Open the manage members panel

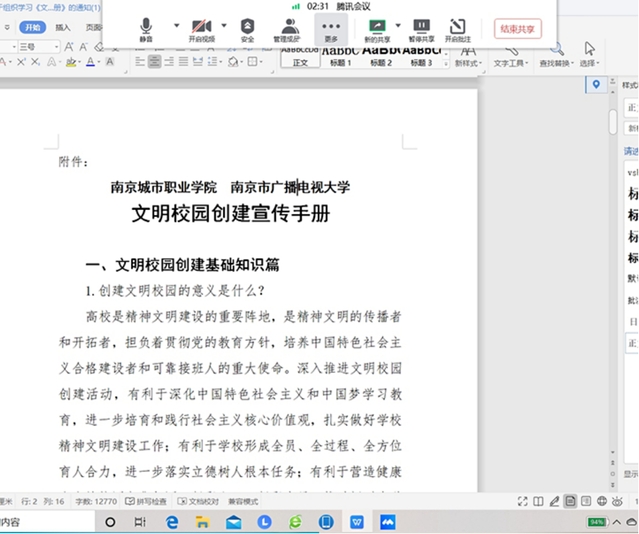click(x=286, y=30)
